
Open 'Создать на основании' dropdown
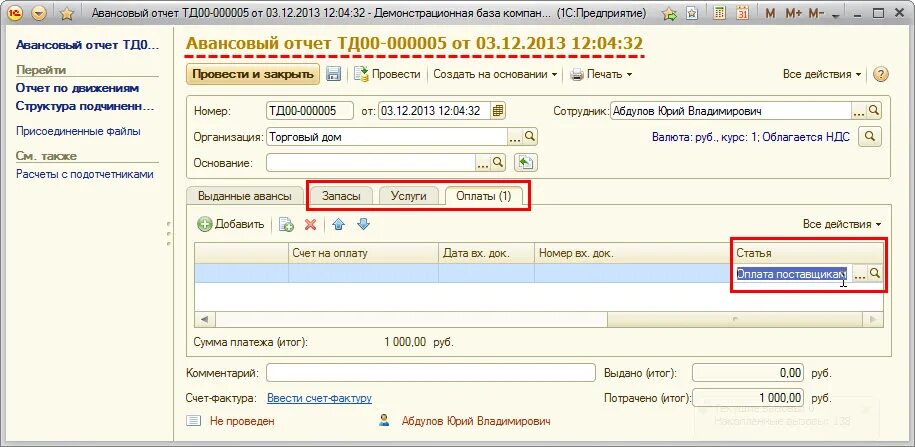pyautogui.click(x=494, y=74)
